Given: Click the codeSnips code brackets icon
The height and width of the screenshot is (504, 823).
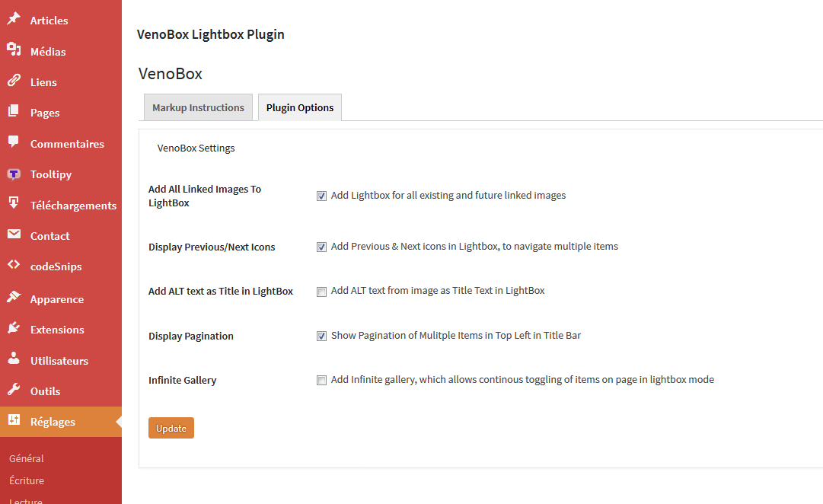Looking at the screenshot, I should 14,265.
